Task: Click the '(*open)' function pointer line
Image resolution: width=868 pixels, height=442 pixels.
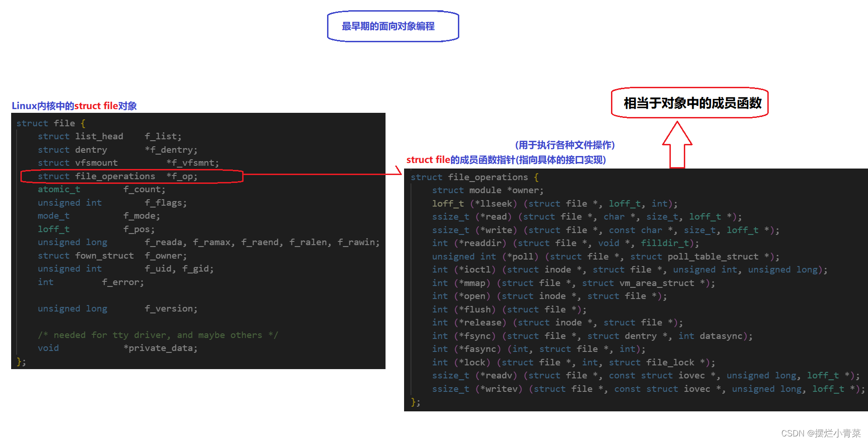Action: [550, 296]
